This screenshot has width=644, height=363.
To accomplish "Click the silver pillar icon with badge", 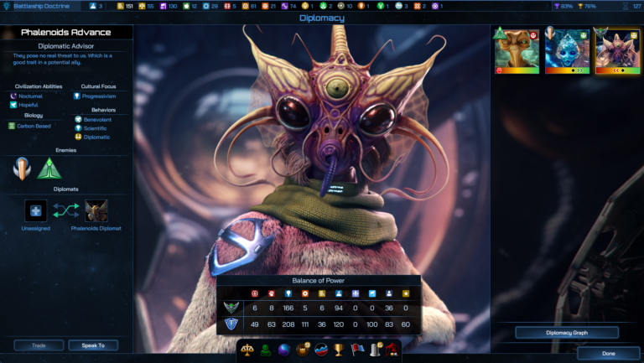I will [374, 350].
